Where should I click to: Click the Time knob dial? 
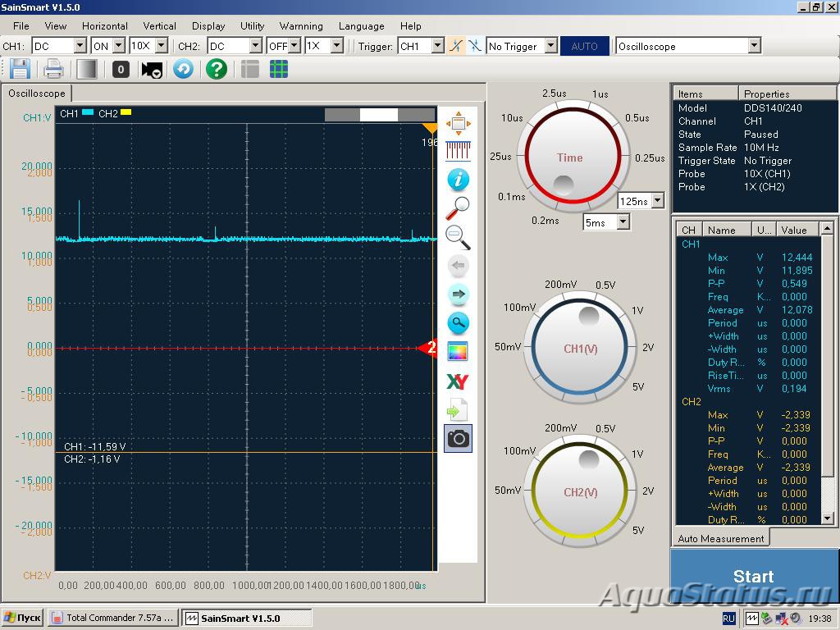pyautogui.click(x=572, y=157)
